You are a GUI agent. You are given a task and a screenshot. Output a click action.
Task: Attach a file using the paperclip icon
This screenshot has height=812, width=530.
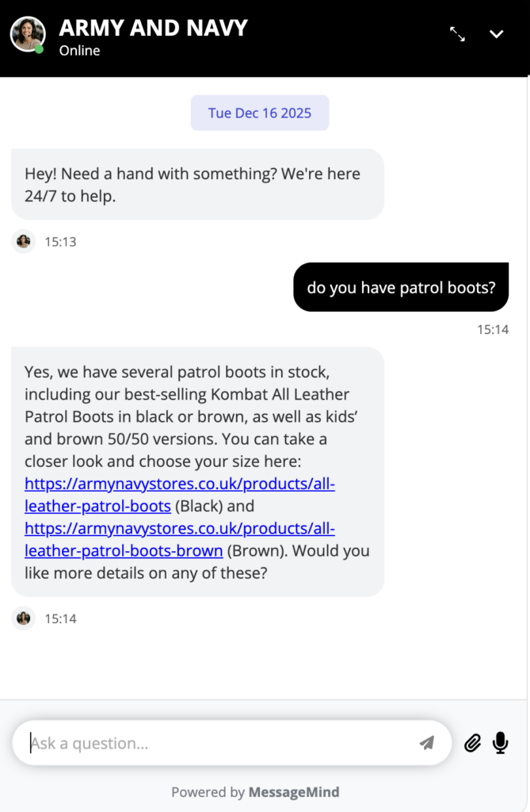click(x=472, y=743)
